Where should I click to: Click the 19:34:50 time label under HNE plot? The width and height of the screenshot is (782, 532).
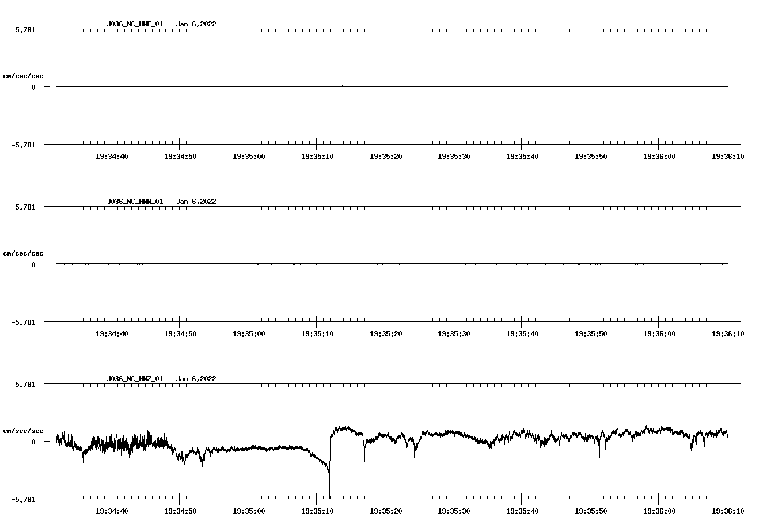point(180,157)
